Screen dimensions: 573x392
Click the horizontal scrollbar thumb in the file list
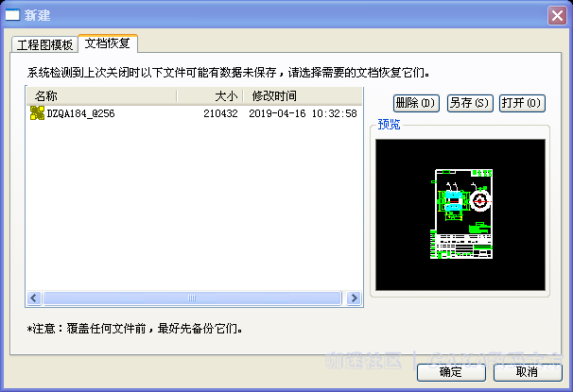click(x=192, y=298)
